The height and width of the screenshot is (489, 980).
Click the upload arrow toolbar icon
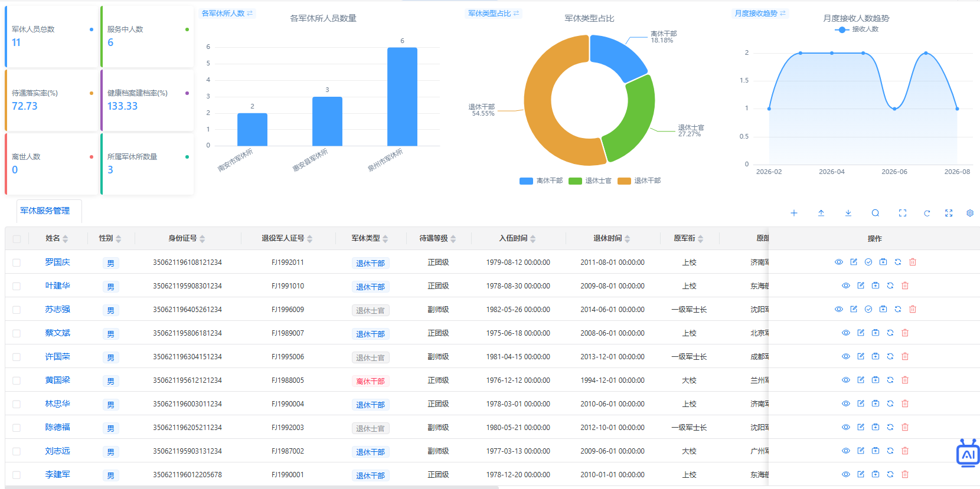tap(821, 213)
